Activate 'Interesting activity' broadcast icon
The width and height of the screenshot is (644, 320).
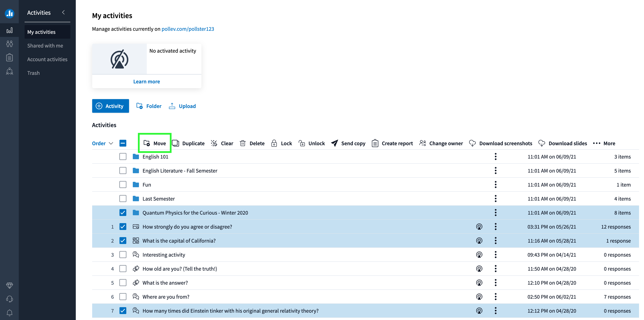(x=479, y=255)
